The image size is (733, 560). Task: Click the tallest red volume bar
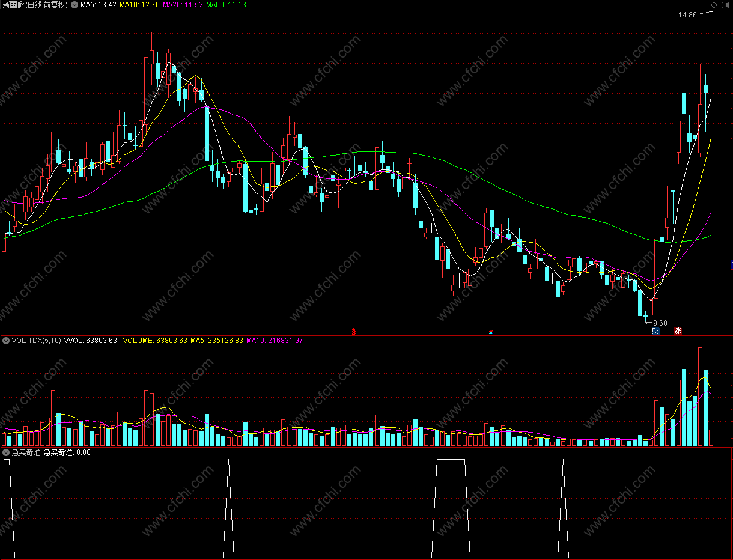click(x=700, y=397)
